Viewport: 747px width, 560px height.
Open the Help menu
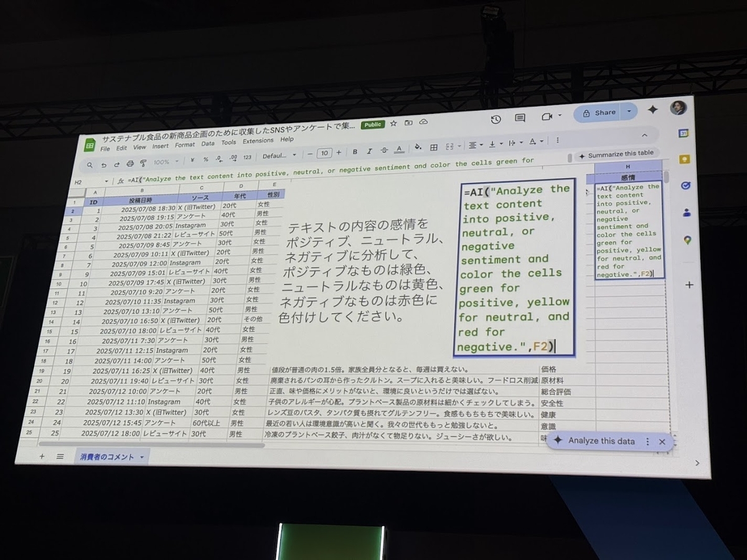point(287,139)
